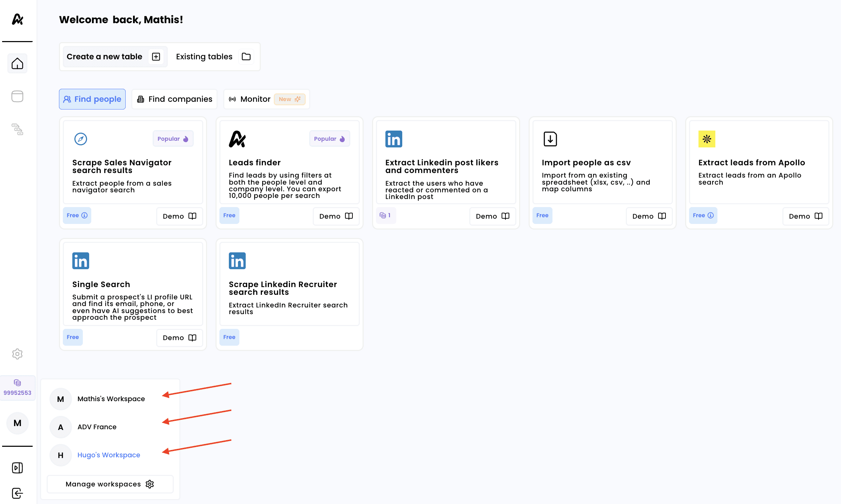Image resolution: width=841 pixels, height=504 pixels.
Task: Click the M user avatar in sidebar
Action: coord(17,423)
